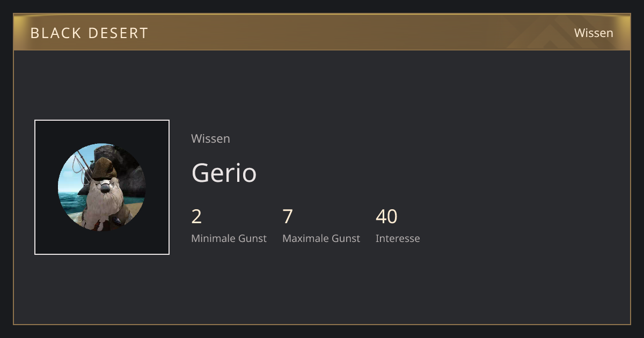Open the Wissen link in the header

coord(594,33)
